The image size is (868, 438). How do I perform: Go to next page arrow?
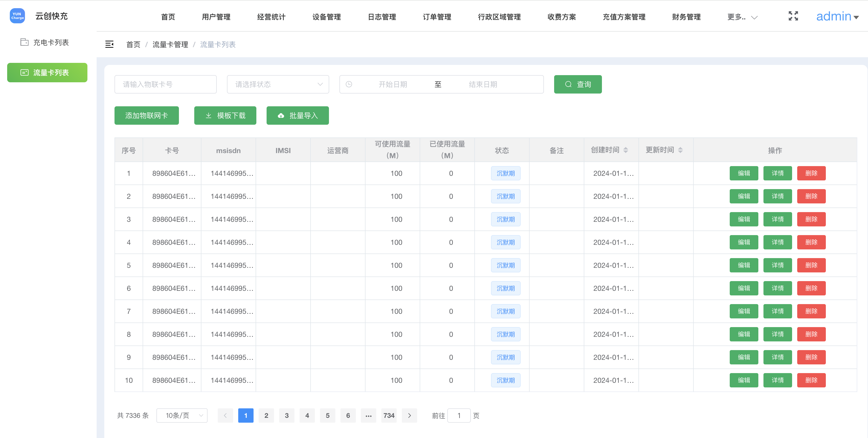(409, 416)
